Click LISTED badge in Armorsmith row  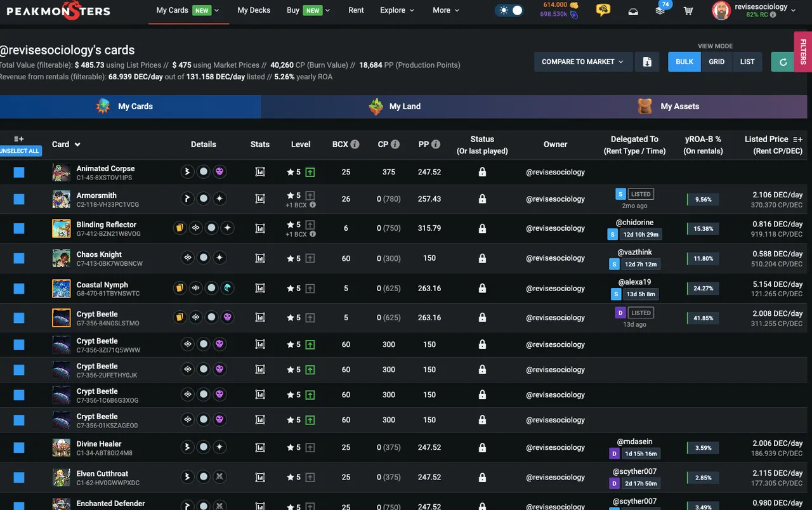click(641, 194)
